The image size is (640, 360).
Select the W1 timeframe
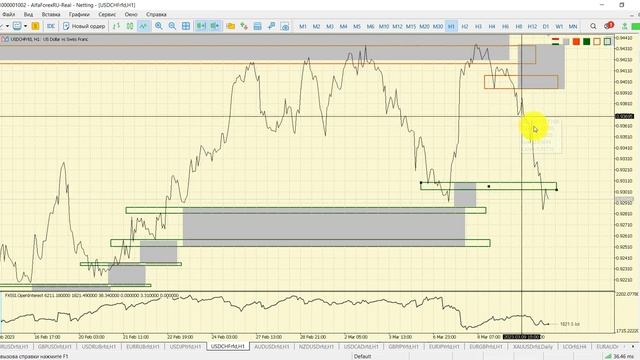pos(559,26)
